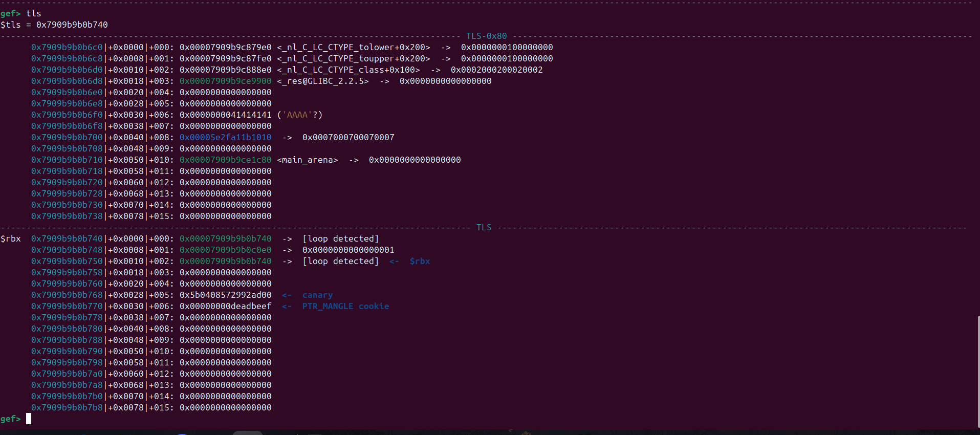Click the typed tls command at top

pyautogui.click(x=34, y=13)
